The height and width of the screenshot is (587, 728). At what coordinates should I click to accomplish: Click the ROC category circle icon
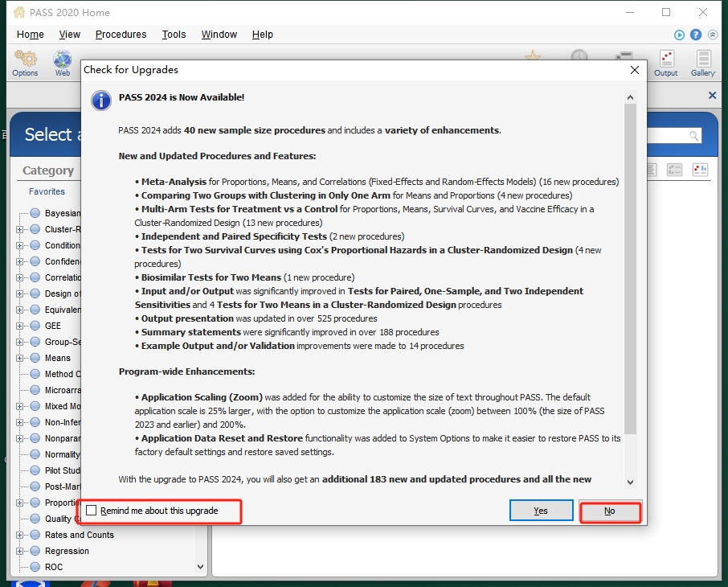[35, 567]
